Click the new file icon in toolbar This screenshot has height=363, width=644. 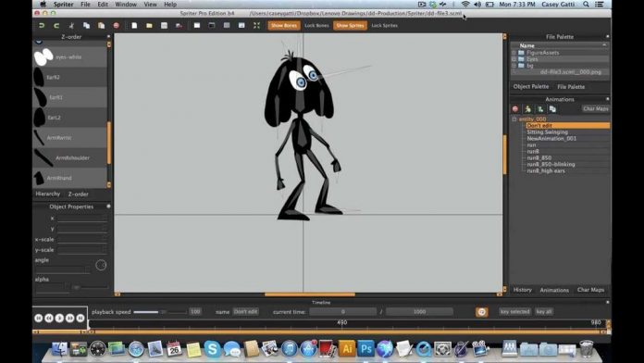click(134, 26)
